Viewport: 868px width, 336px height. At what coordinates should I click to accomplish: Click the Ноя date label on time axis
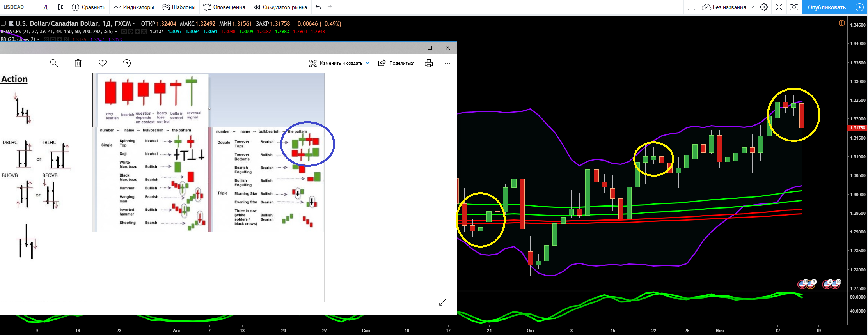pos(719,331)
